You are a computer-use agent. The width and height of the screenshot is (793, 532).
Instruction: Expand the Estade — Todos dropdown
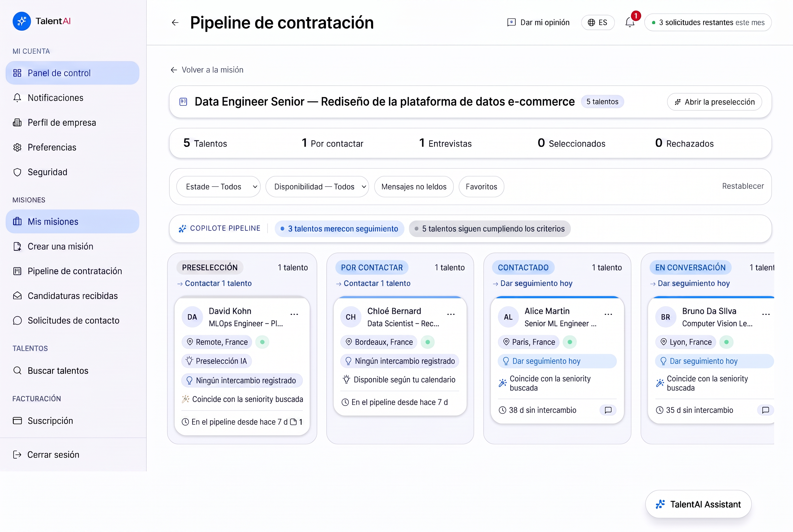pyautogui.click(x=219, y=187)
